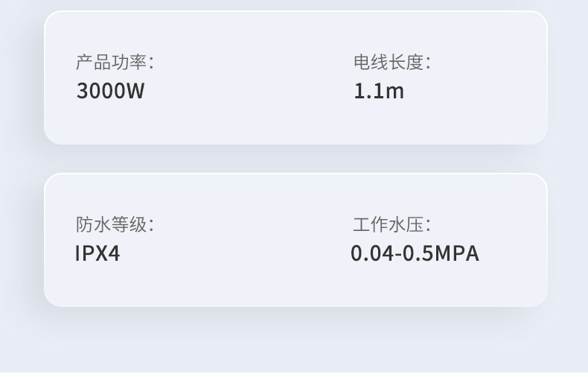Click the white strip at the bottom
The width and height of the screenshot is (588, 377).
[x=294, y=374]
